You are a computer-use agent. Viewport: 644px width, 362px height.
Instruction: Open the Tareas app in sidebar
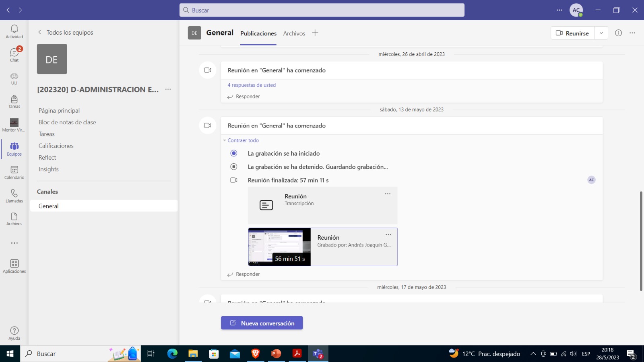pyautogui.click(x=14, y=101)
